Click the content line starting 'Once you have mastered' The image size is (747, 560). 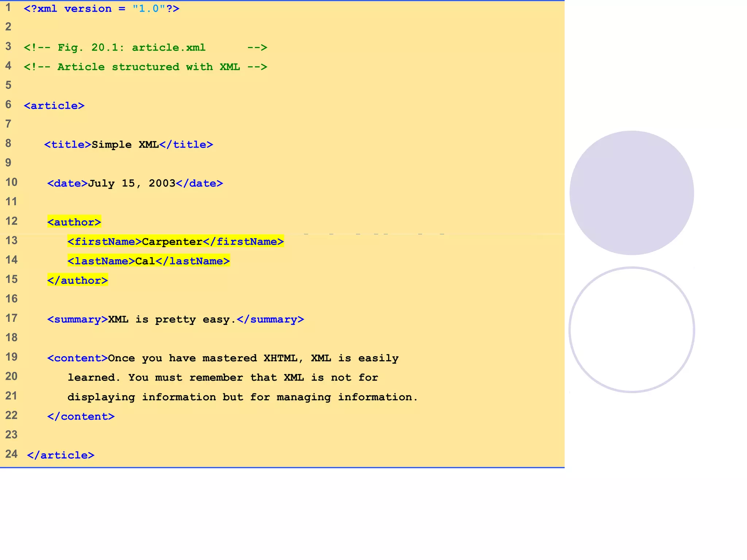click(x=223, y=358)
